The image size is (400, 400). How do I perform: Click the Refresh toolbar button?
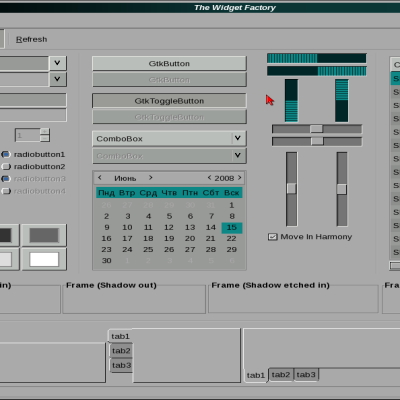(31, 39)
